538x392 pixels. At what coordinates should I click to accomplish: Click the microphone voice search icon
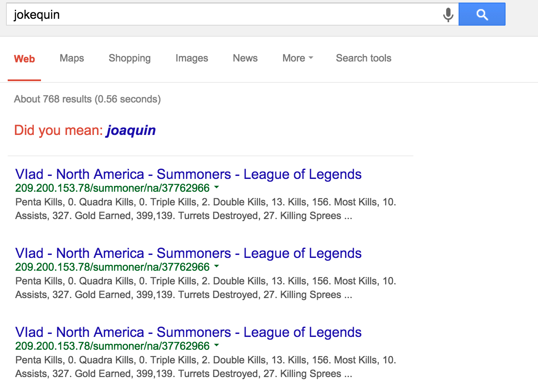(448, 15)
